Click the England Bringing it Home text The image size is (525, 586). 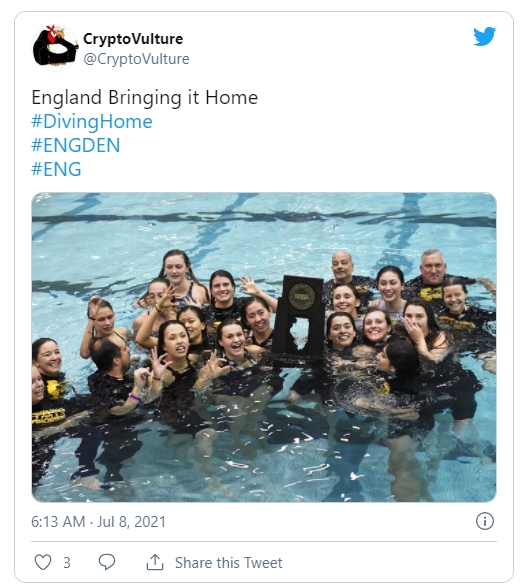click(x=145, y=98)
